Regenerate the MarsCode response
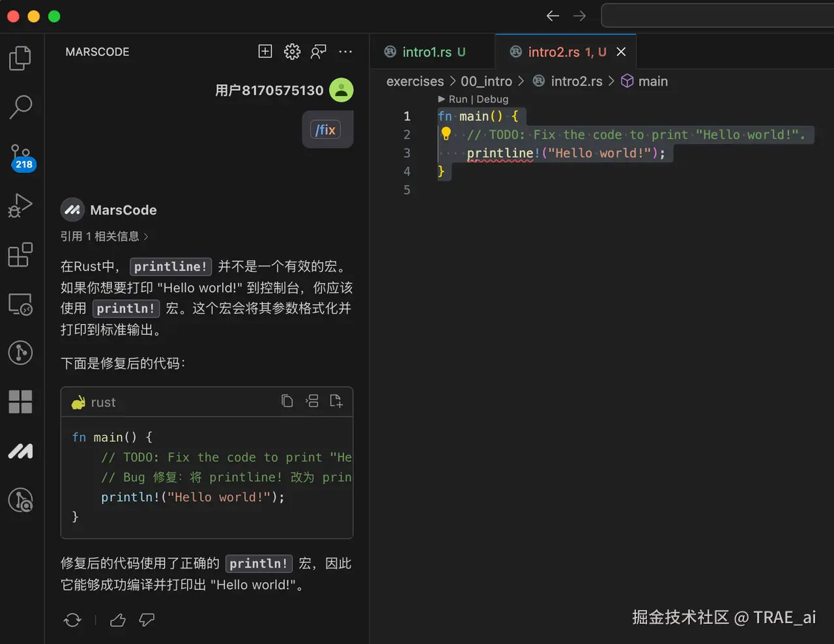The width and height of the screenshot is (834, 644). (72, 620)
